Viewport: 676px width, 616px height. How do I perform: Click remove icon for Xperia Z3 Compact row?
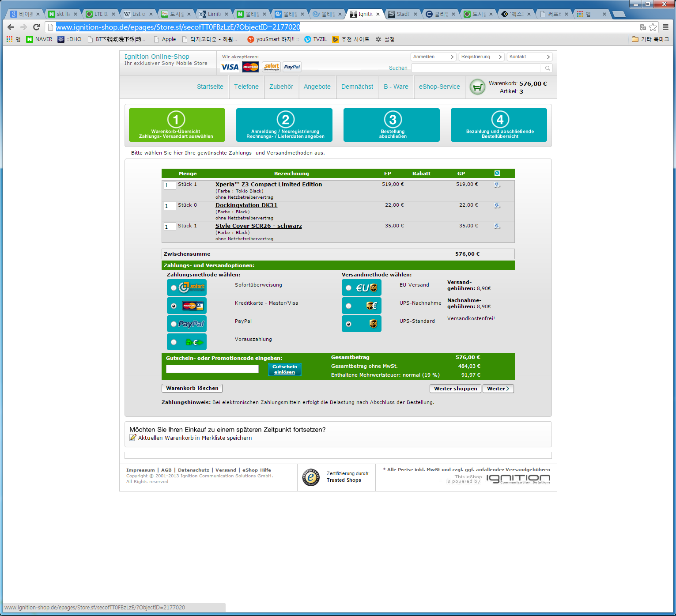pos(497,185)
